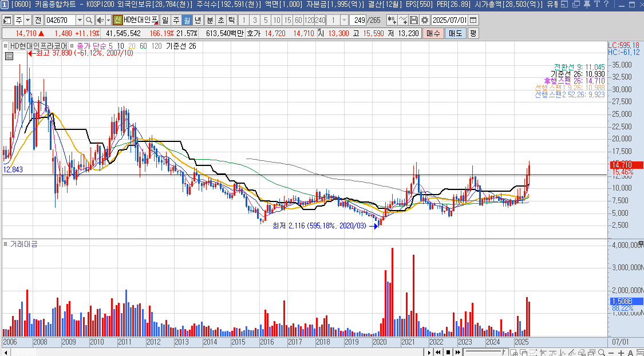Click the title bar window layout icon
The width and height of the screenshot is (644, 356).
pyautogui.click(x=564, y=5)
